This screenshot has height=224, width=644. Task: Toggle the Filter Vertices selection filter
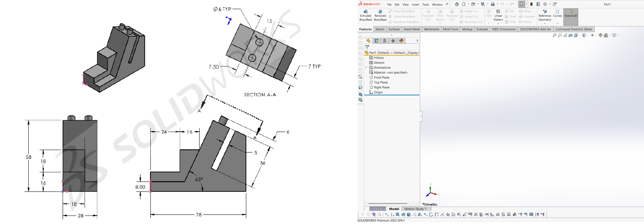[x=387, y=215]
